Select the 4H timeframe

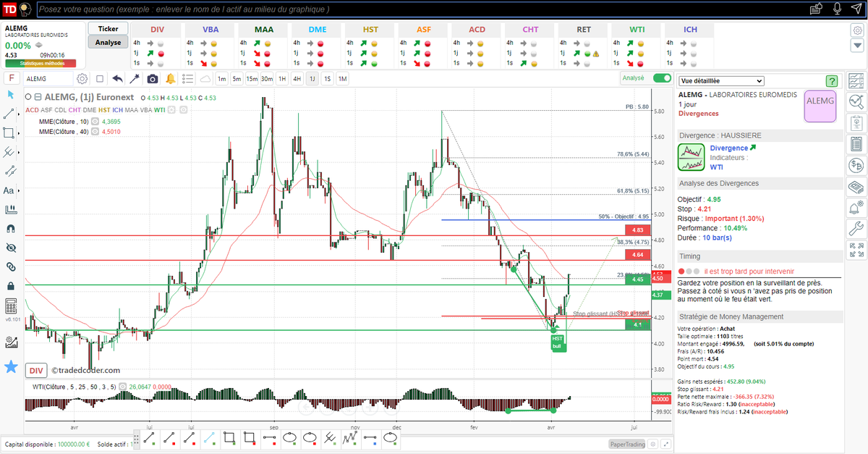(297, 79)
